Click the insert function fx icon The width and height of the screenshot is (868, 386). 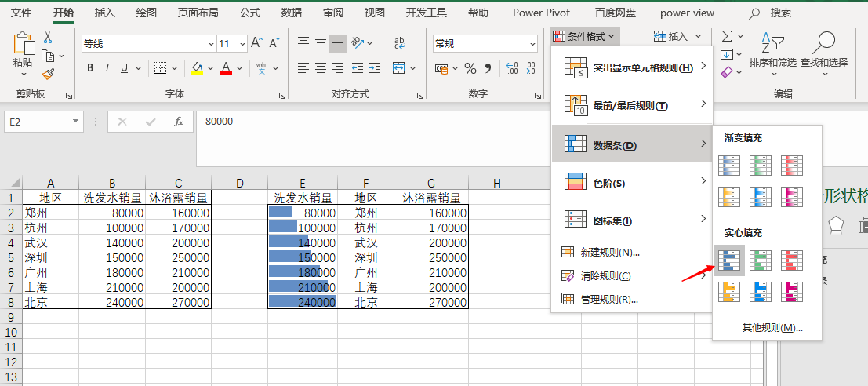click(179, 122)
